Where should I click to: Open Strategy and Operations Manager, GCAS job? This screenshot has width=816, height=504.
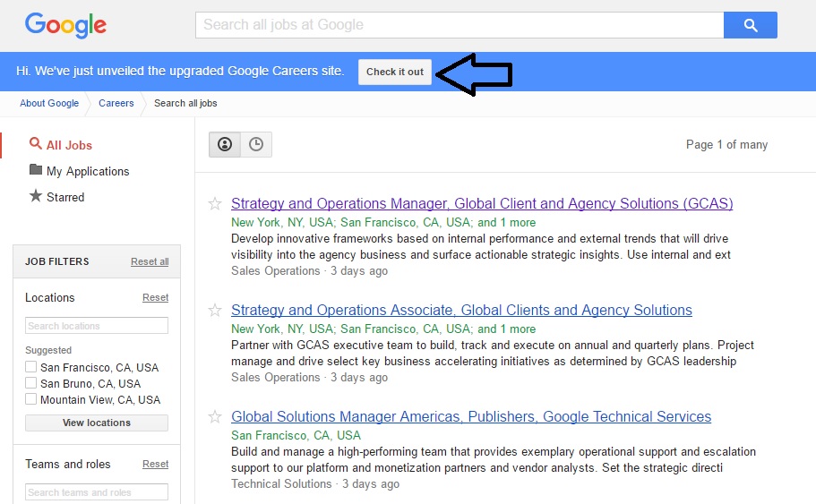pos(482,203)
